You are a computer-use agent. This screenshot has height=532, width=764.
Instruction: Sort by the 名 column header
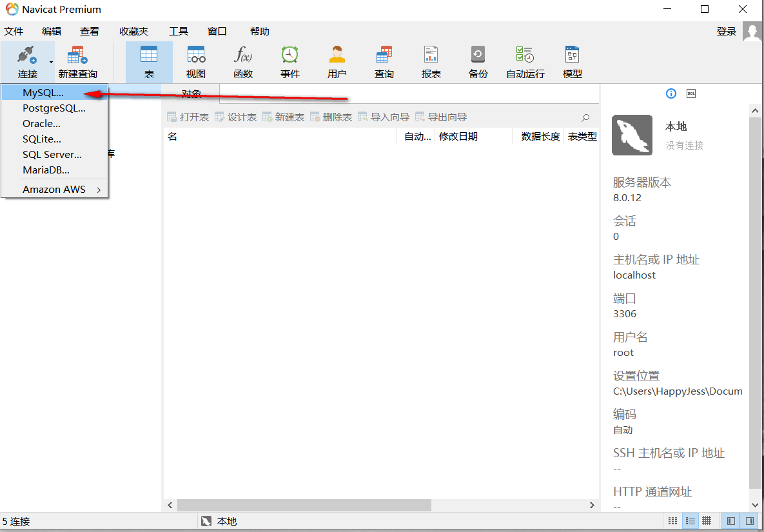point(280,137)
